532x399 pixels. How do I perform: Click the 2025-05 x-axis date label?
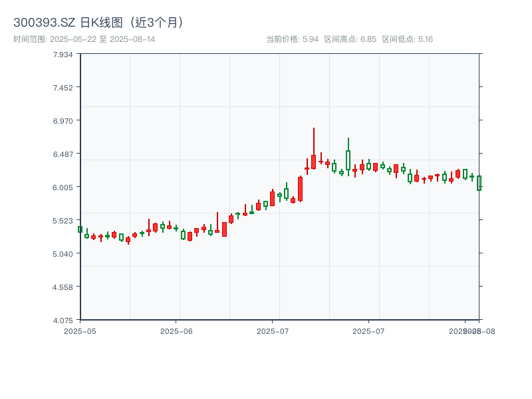pos(80,331)
